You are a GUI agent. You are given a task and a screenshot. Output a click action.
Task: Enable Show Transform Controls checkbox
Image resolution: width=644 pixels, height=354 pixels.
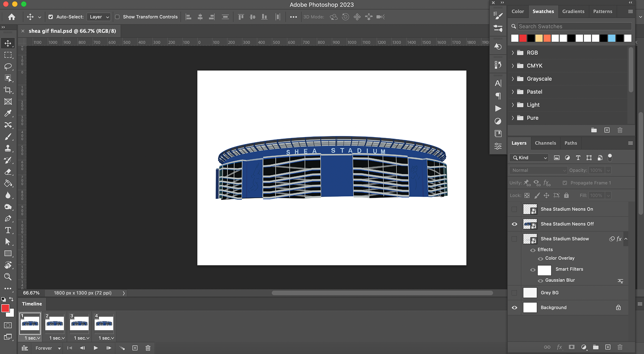pyautogui.click(x=117, y=17)
